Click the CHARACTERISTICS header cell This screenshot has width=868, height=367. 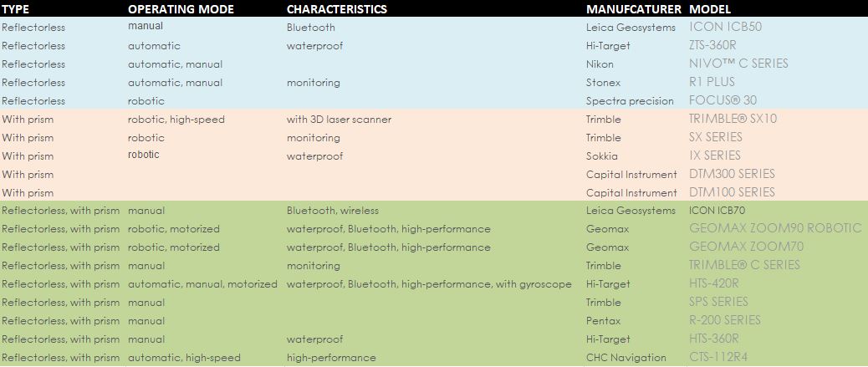coord(336,9)
